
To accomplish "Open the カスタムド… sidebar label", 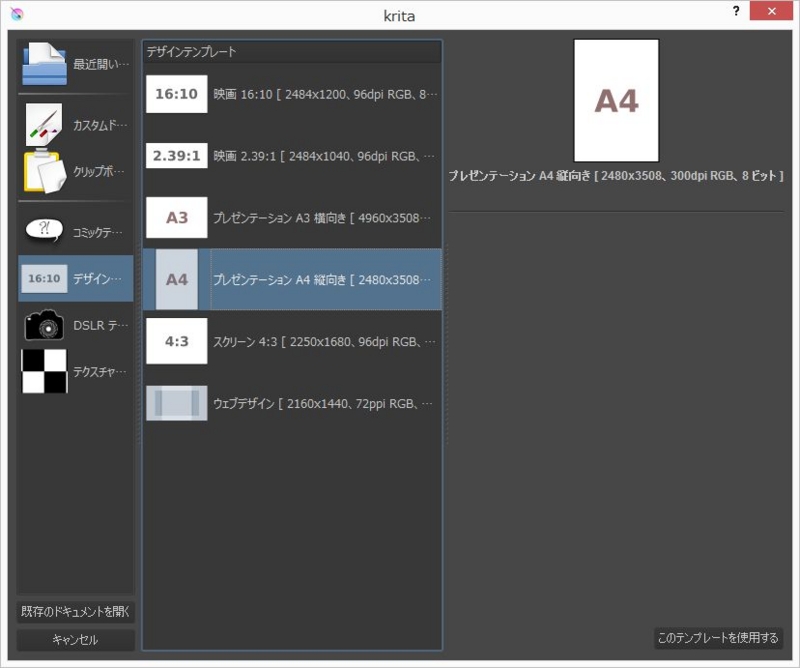I will [100, 125].
